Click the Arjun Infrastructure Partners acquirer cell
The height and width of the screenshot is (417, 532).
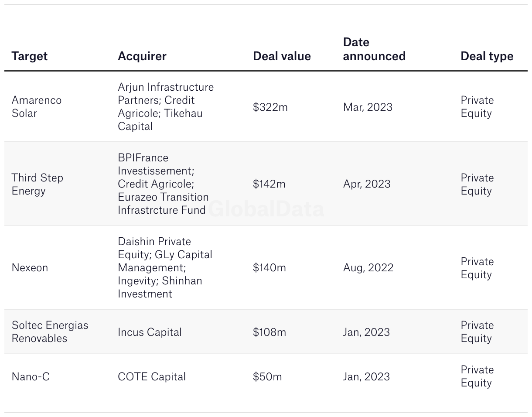tap(166, 107)
